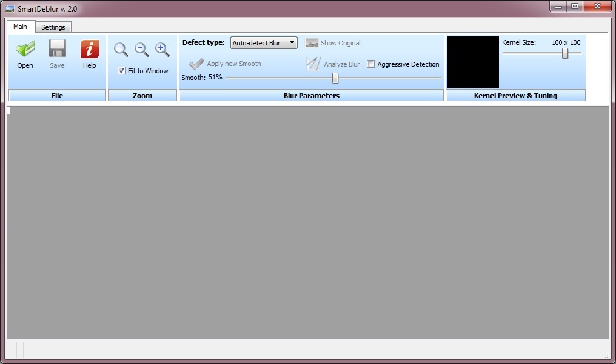Close the SmartDeblur window
Image resolution: width=616 pixels, height=364 pixels.
pyautogui.click(x=598, y=6)
